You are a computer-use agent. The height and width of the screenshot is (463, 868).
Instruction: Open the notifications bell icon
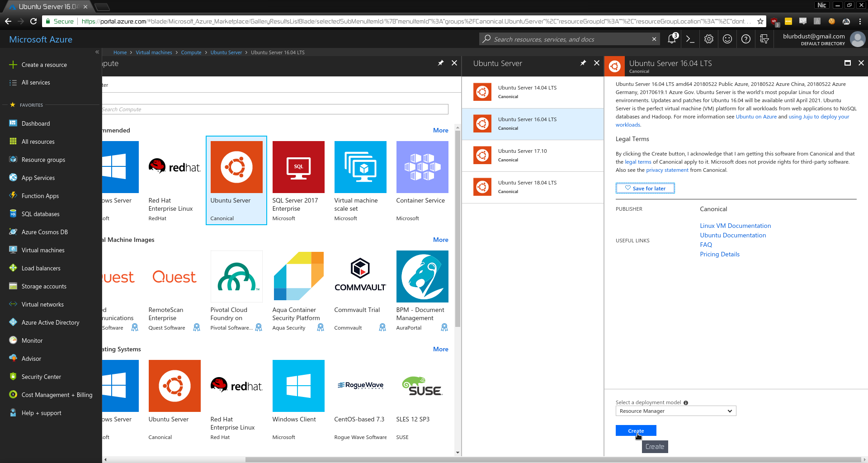[672, 39]
